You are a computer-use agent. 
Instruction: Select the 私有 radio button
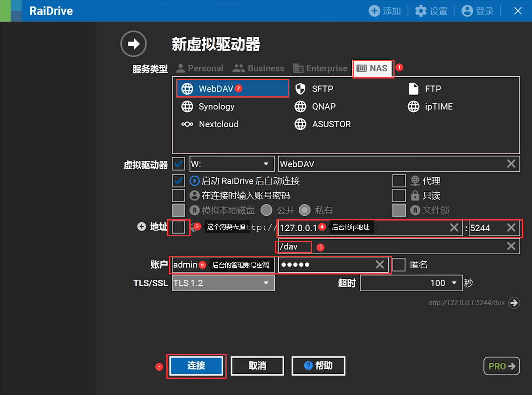coord(305,210)
